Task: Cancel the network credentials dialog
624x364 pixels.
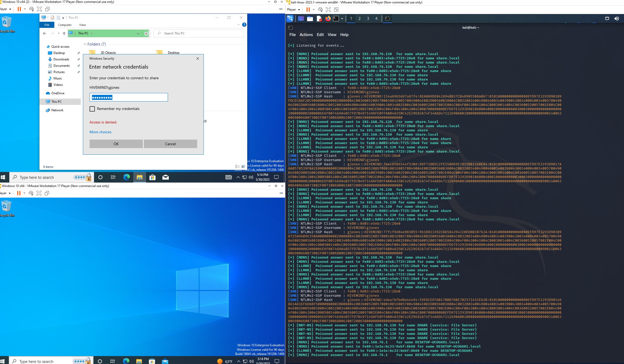Action: [x=170, y=144]
